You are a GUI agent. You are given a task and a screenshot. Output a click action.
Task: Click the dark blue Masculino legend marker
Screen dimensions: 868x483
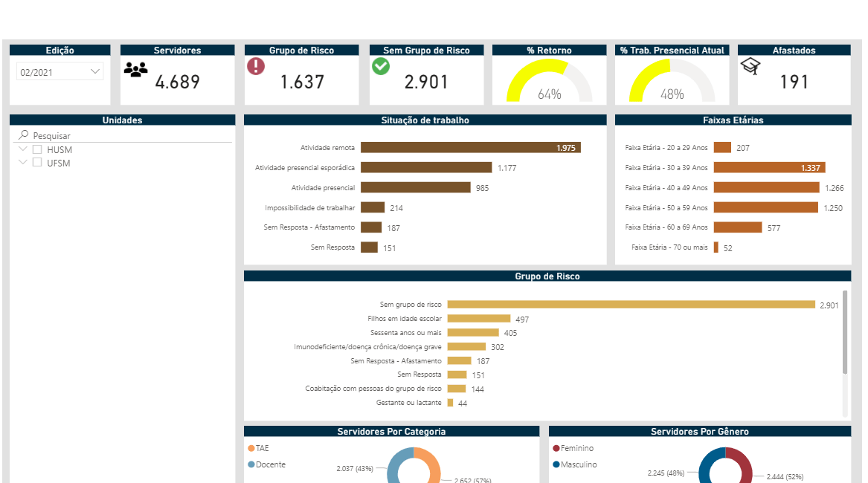pyautogui.click(x=556, y=464)
